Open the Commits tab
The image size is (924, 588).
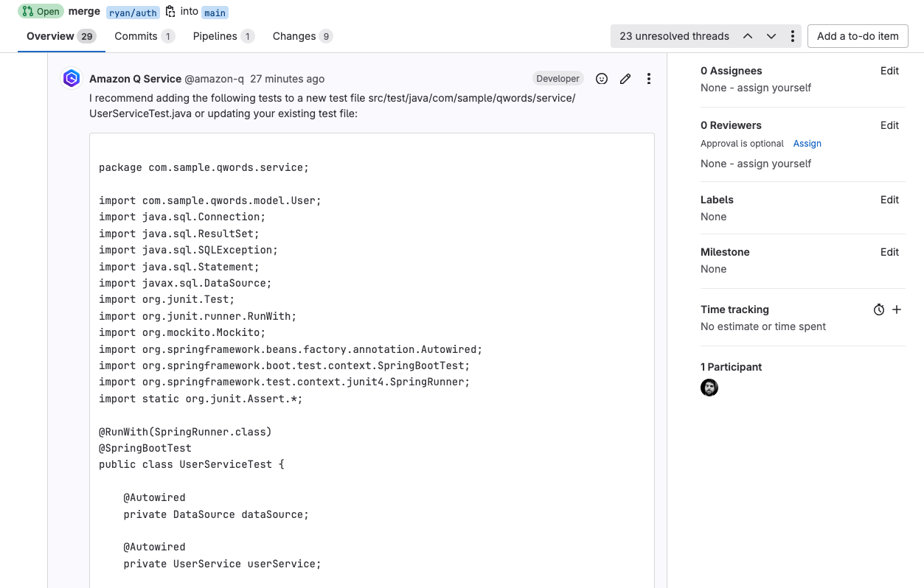[145, 36]
